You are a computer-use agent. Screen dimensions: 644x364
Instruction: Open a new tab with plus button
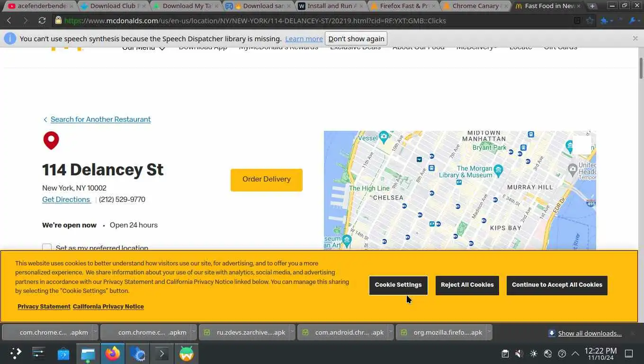click(x=592, y=6)
